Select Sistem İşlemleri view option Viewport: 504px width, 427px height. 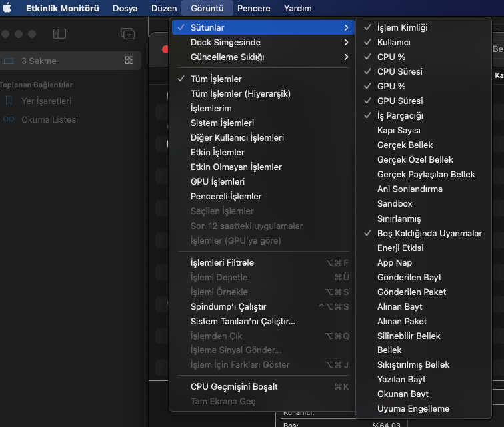click(x=263, y=123)
